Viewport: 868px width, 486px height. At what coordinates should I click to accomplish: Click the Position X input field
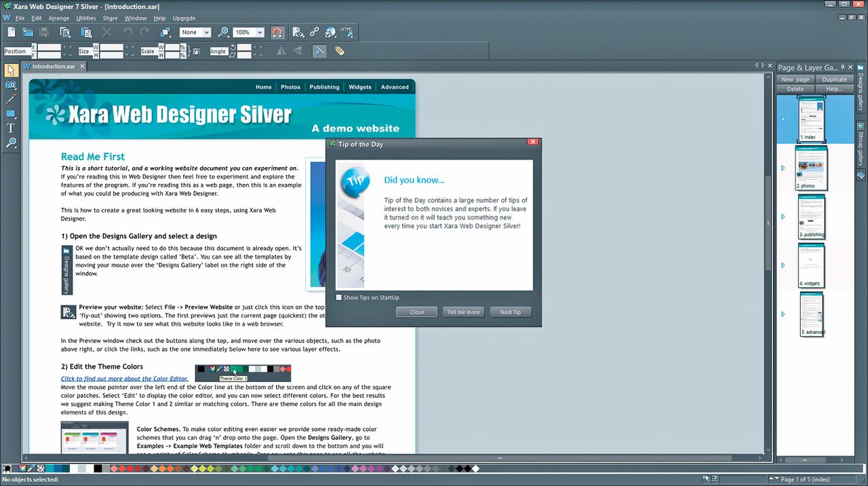[x=49, y=47]
